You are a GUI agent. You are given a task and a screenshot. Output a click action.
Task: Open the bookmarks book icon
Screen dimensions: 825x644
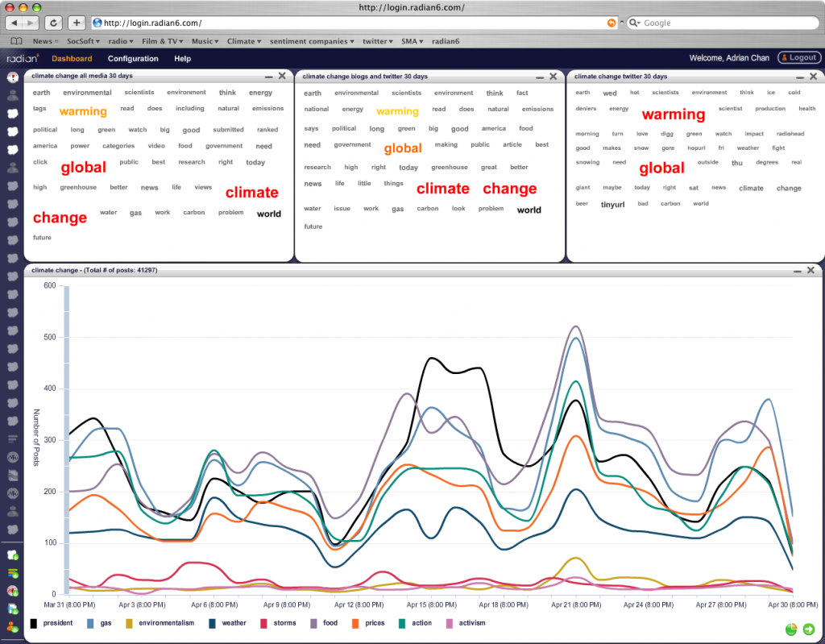coord(16,41)
